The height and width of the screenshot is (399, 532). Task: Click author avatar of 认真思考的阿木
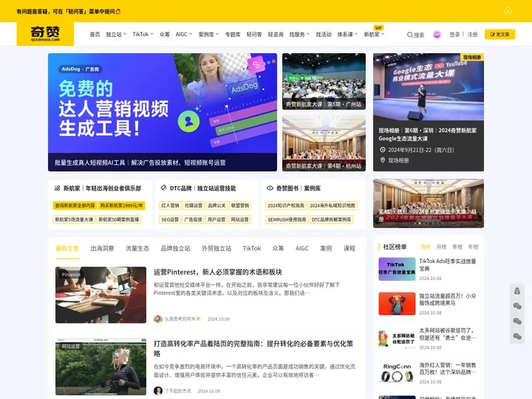tap(158, 319)
